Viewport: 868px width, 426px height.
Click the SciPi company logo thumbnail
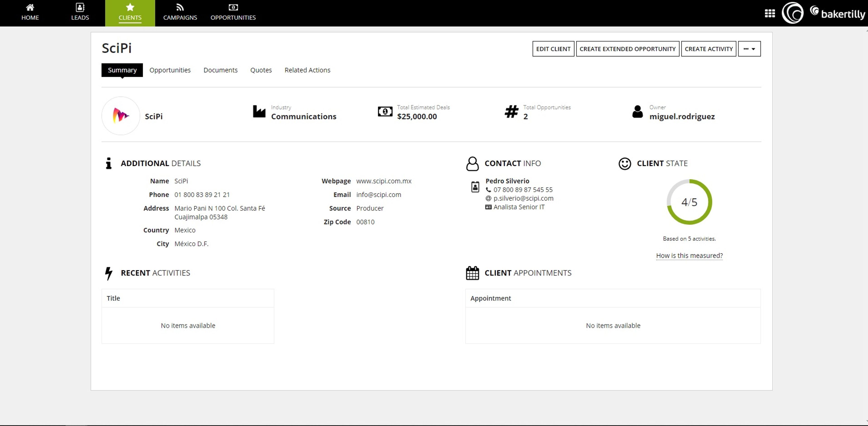121,116
